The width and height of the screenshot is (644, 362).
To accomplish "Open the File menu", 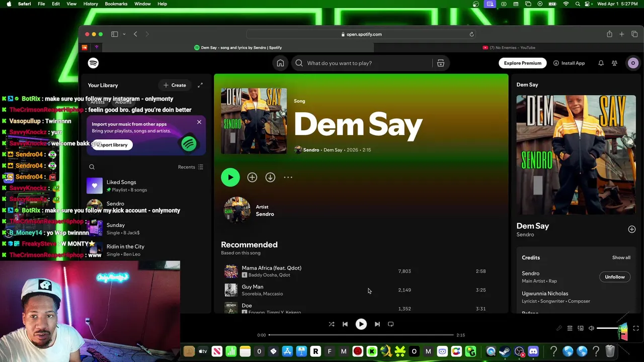I will pos(41,4).
